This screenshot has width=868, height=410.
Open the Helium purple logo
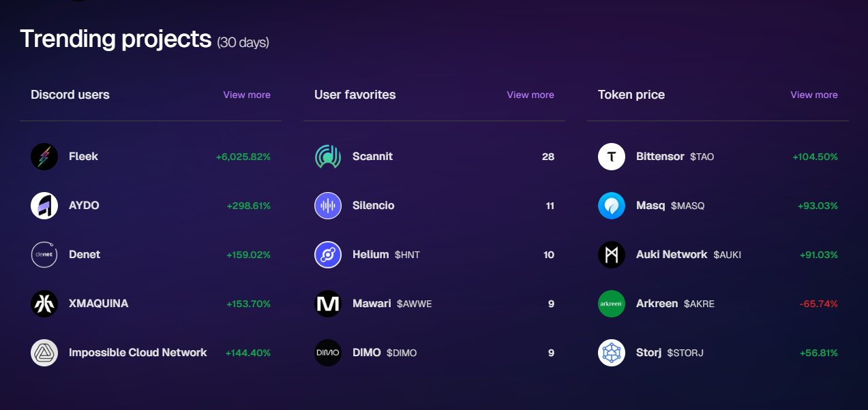tap(328, 255)
